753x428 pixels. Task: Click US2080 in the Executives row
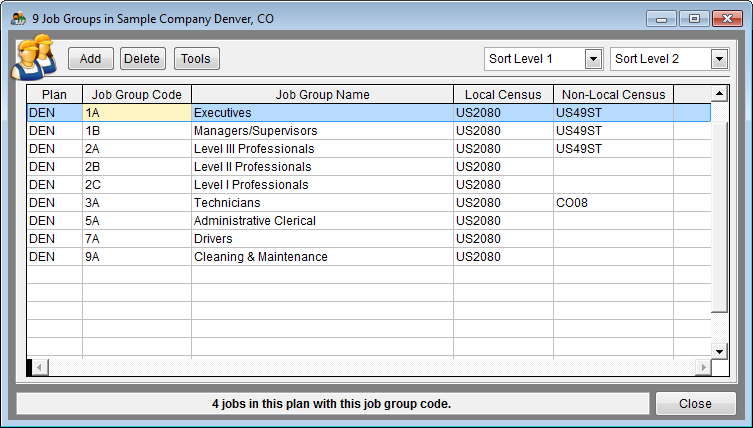[x=503, y=113]
